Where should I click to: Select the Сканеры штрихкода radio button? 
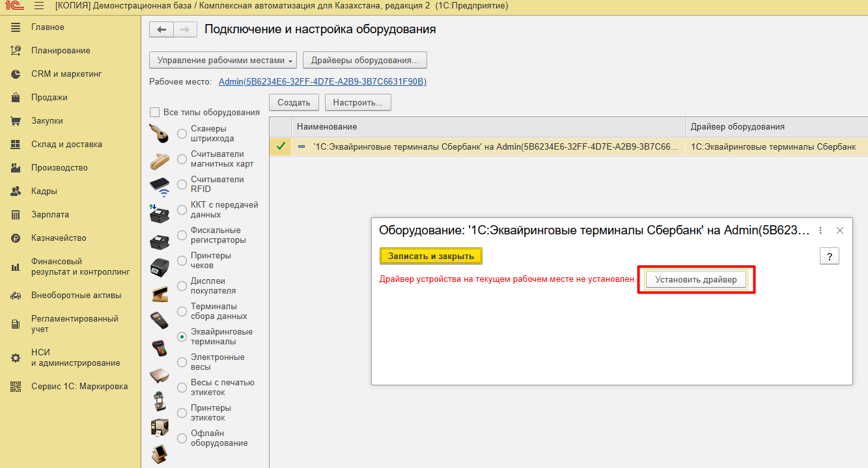[x=182, y=133]
